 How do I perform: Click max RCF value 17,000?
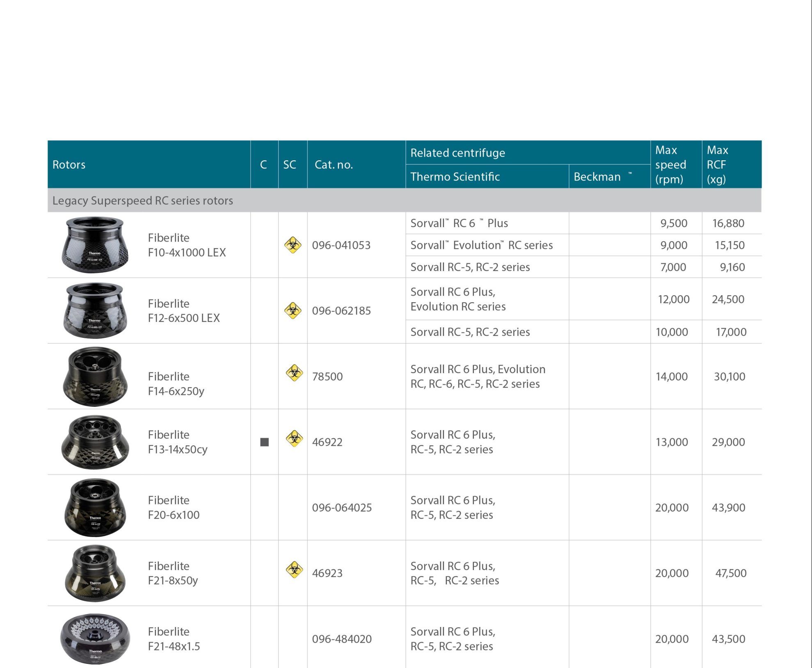pyautogui.click(x=731, y=332)
